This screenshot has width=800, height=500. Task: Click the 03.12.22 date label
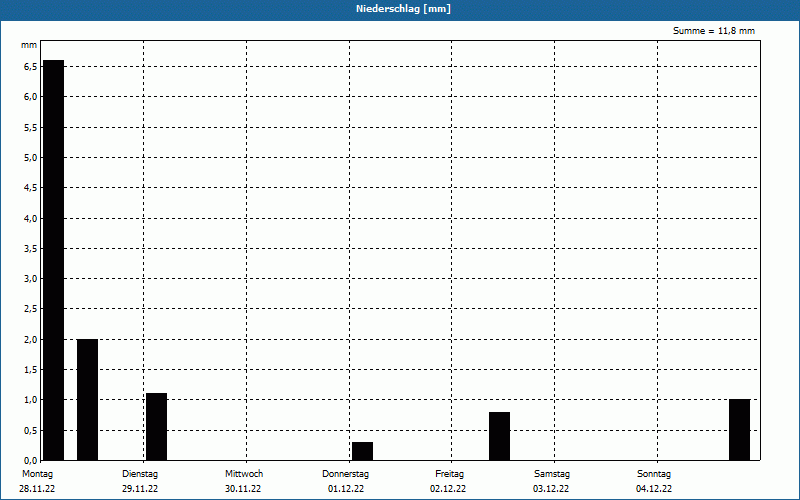551,489
